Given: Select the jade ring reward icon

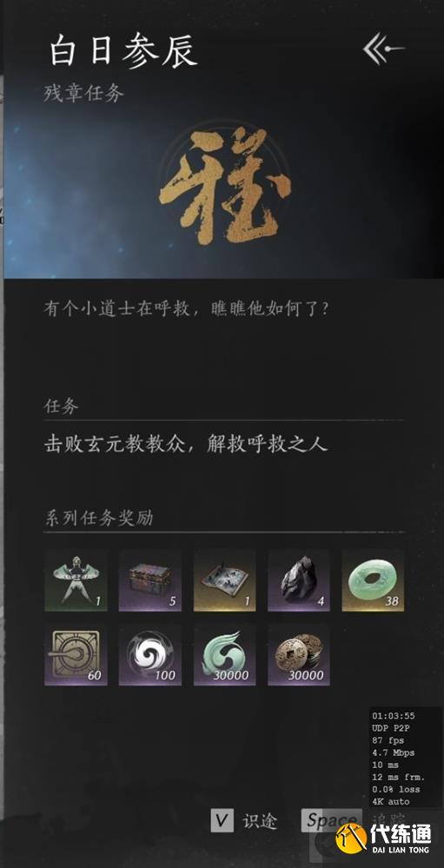Looking at the screenshot, I should (373, 580).
